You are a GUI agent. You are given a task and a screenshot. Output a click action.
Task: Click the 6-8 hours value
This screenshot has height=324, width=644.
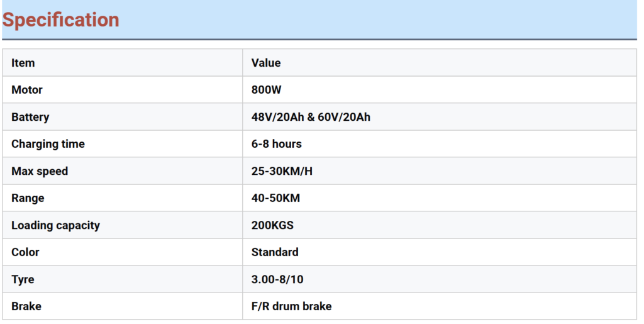point(277,144)
